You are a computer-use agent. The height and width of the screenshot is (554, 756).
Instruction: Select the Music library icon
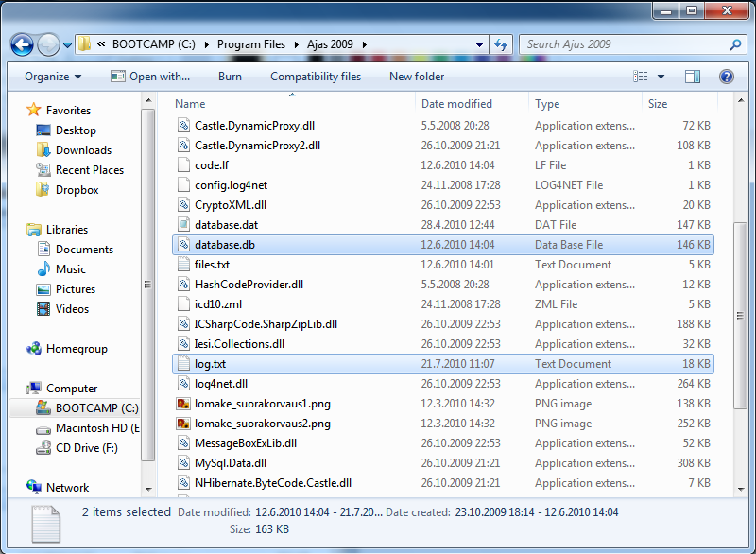43,269
